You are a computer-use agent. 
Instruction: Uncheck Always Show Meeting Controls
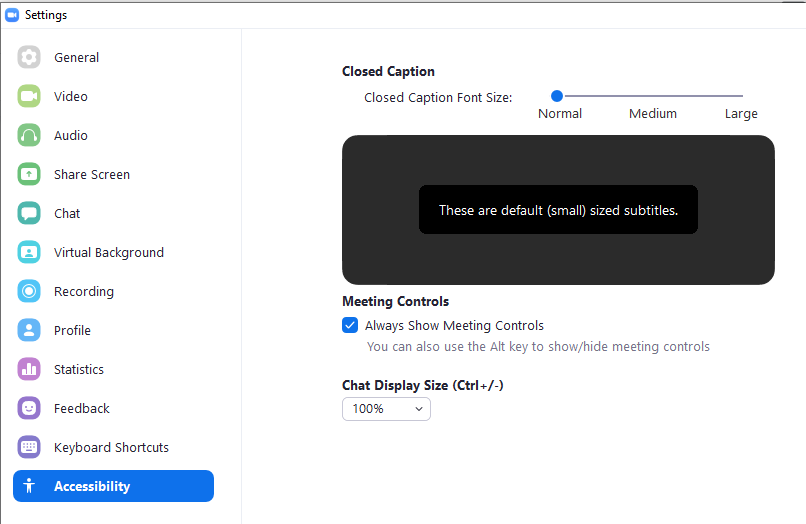click(x=350, y=325)
